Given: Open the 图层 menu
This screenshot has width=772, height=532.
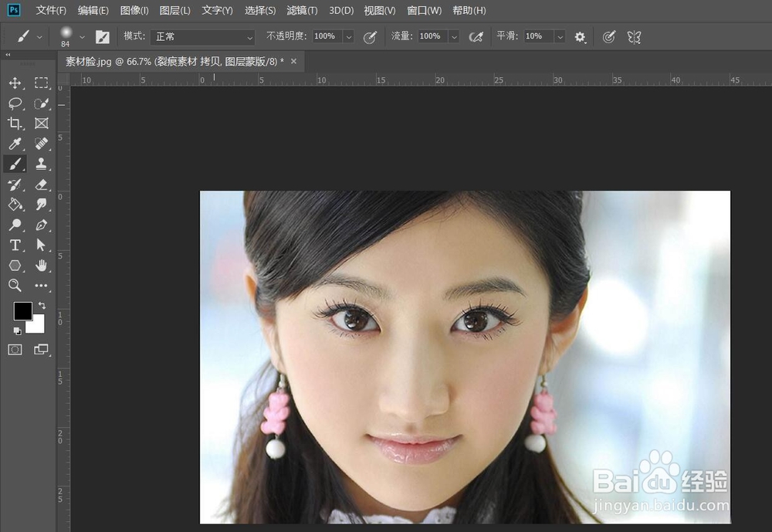Looking at the screenshot, I should click(x=175, y=11).
